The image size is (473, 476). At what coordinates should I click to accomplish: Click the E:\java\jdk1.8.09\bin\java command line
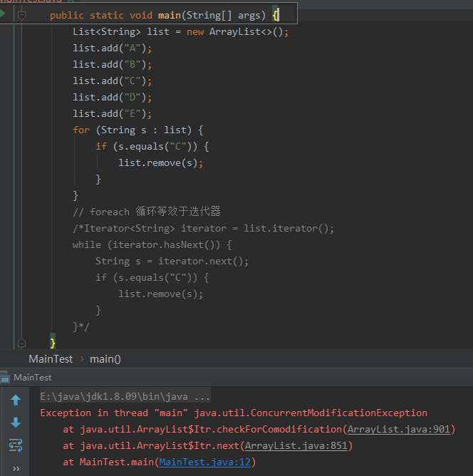125,396
